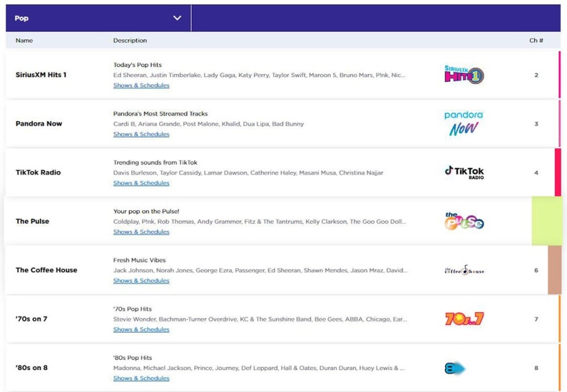Click Trending sounds from TikTok text

155,163
